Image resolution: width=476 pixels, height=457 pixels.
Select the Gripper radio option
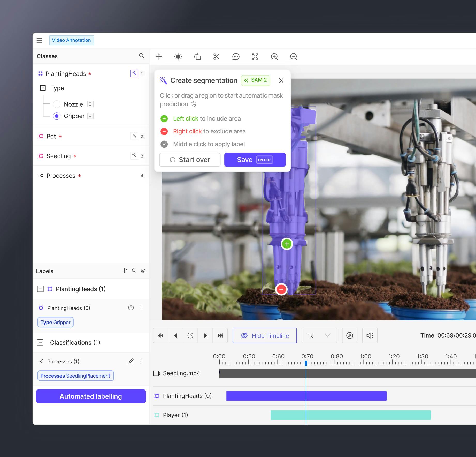tap(57, 116)
